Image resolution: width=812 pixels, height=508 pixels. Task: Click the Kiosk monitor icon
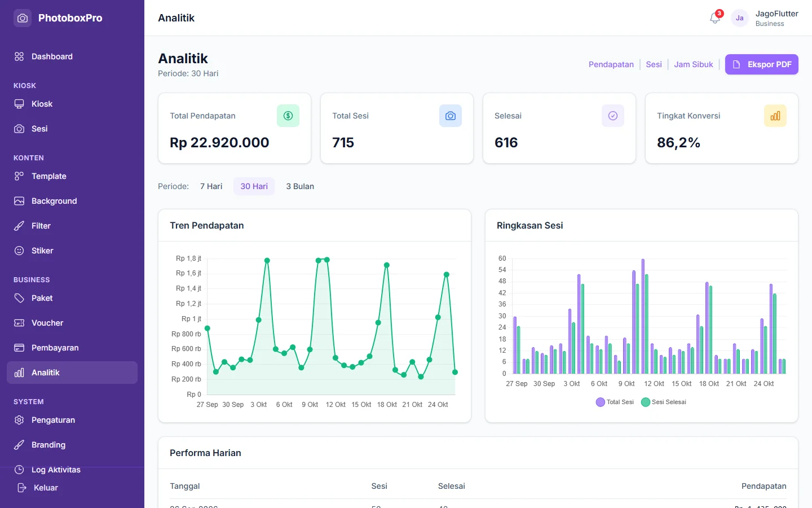(x=19, y=104)
